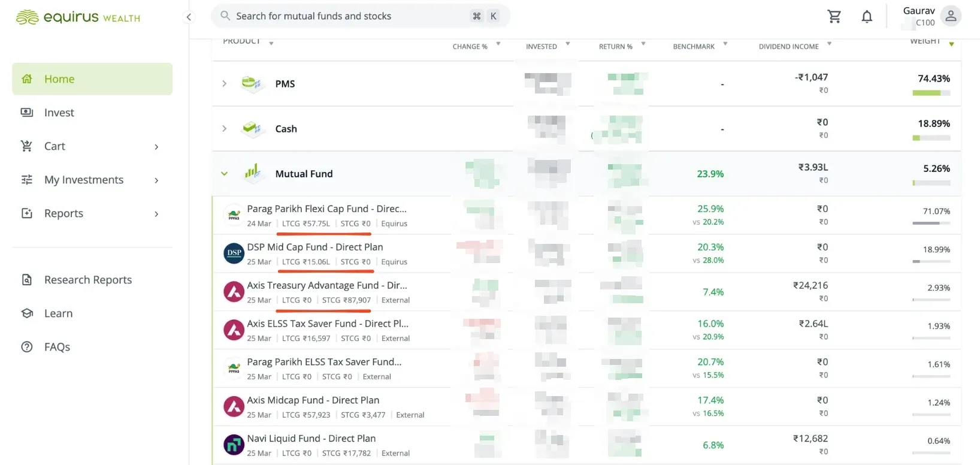The image size is (980, 465).
Task: Collapse the Mutual Fund row
Action: (x=224, y=174)
